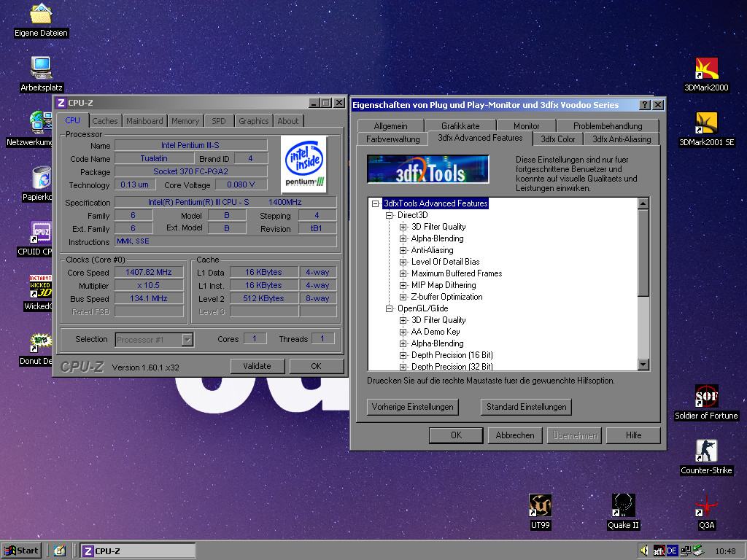Expand the AA Demo Key node
747x560 pixels.
pyautogui.click(x=403, y=332)
